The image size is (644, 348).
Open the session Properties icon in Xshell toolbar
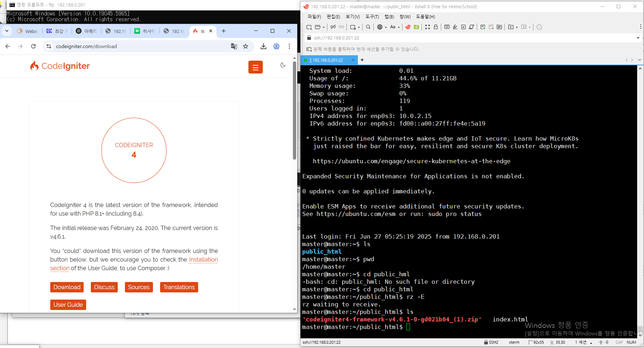click(x=353, y=27)
